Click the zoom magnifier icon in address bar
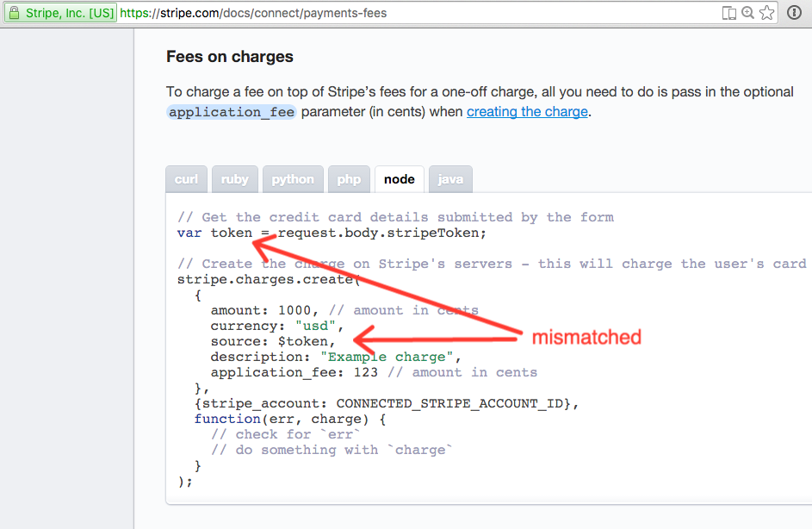The height and width of the screenshot is (529, 812). coord(747,12)
